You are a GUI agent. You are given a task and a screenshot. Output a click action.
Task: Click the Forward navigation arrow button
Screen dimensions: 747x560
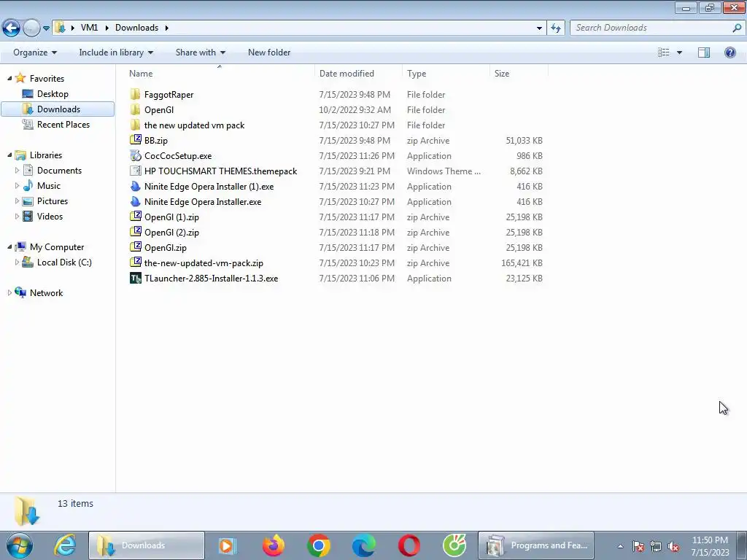coord(31,28)
